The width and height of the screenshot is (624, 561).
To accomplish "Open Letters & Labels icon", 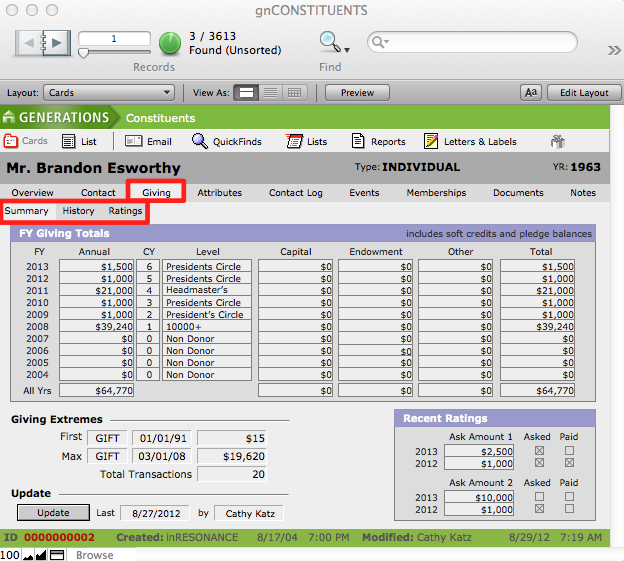I will click(x=431, y=141).
